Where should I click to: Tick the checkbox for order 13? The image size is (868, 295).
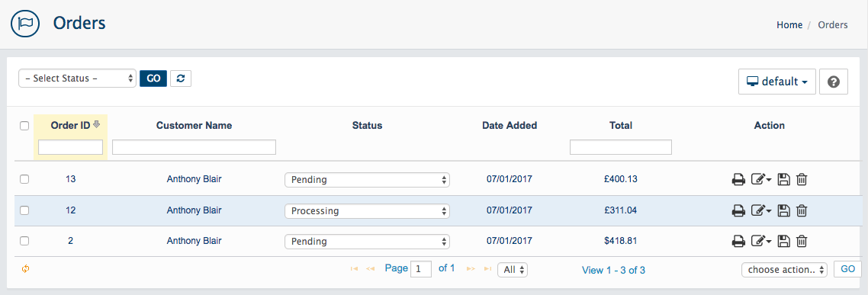[x=24, y=179]
